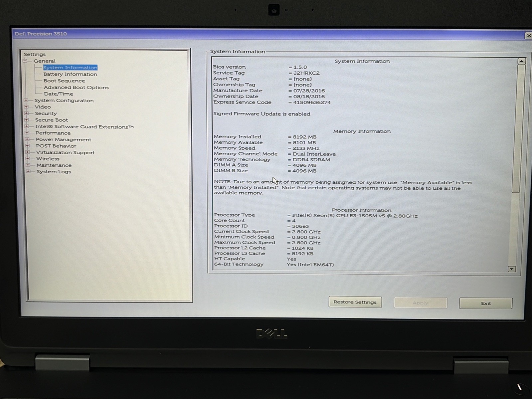Select the Wireless category label
This screenshot has width=532, height=399.
pos(48,159)
